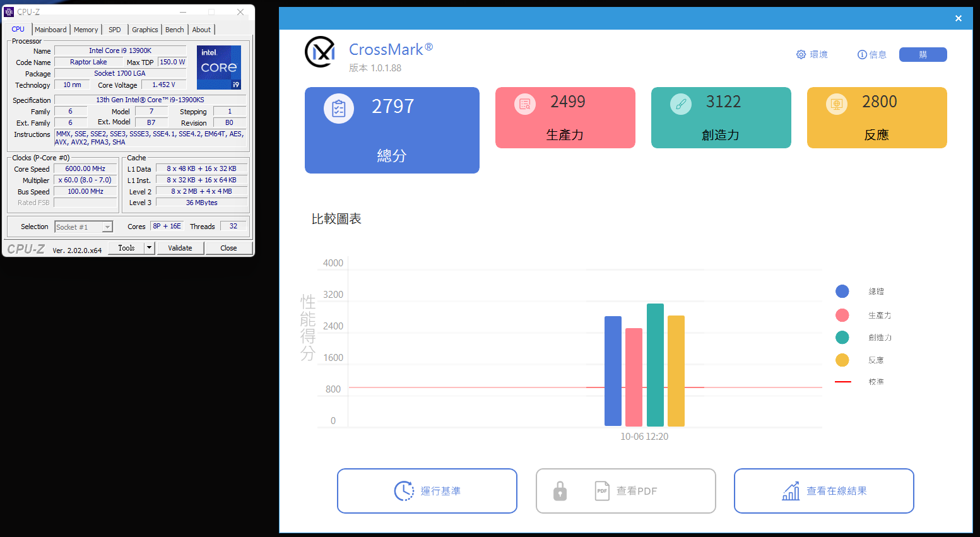Viewport: 980px width, 537px height.
Task: Click the padlock icon on PDF button
Action: click(560, 491)
